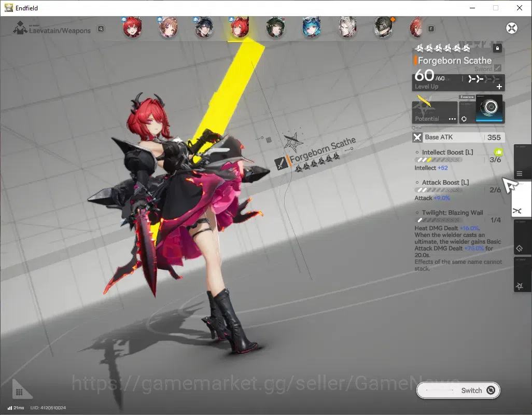Click Attack Boost 2/6 progress bar
The image size is (532, 415).
click(x=438, y=190)
